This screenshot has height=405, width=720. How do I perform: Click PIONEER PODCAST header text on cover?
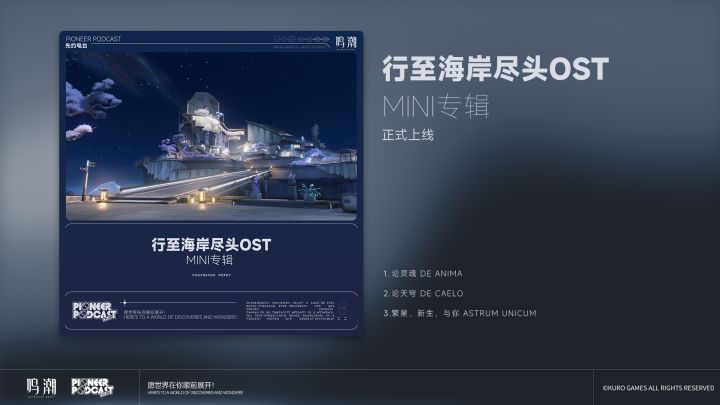pyautogui.click(x=93, y=39)
